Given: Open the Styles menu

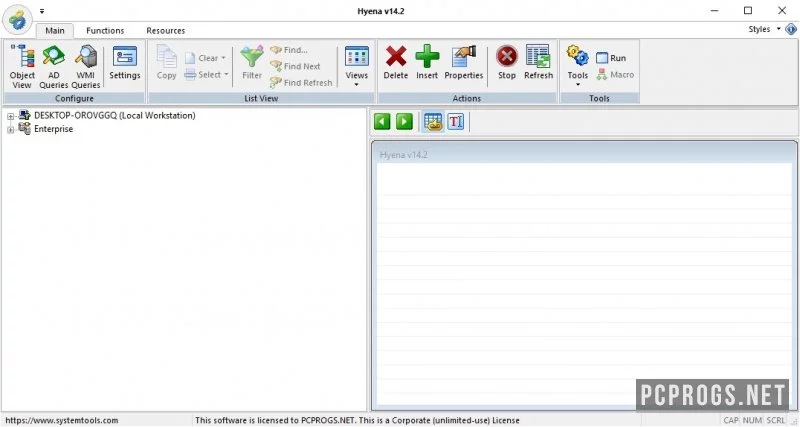Looking at the screenshot, I should click(764, 29).
